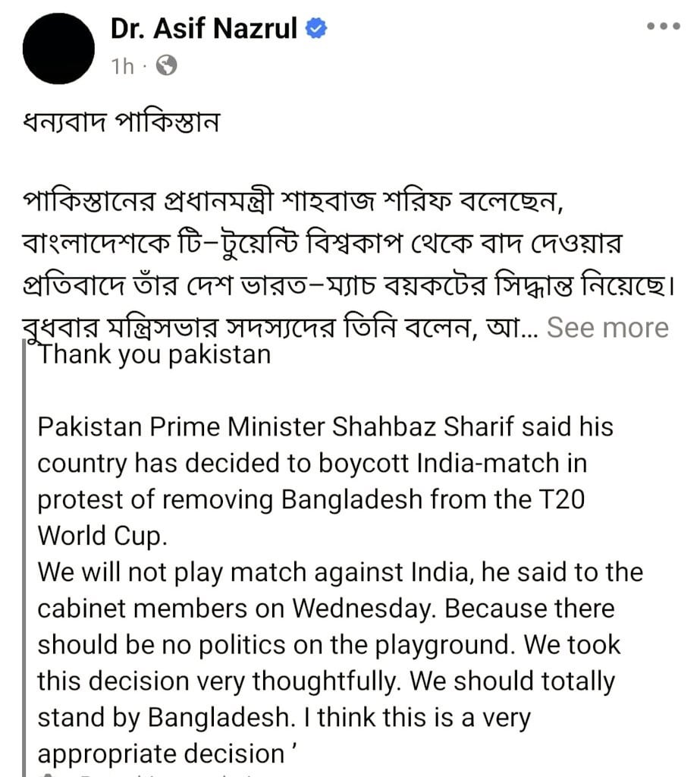Click the public audience globe icon
This screenshot has height=777, width=700.
click(x=166, y=67)
